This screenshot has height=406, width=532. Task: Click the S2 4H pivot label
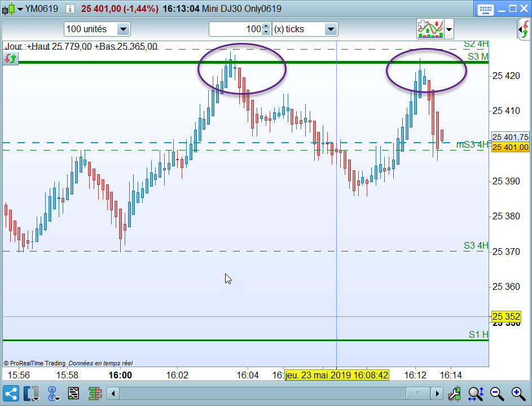[x=476, y=44]
